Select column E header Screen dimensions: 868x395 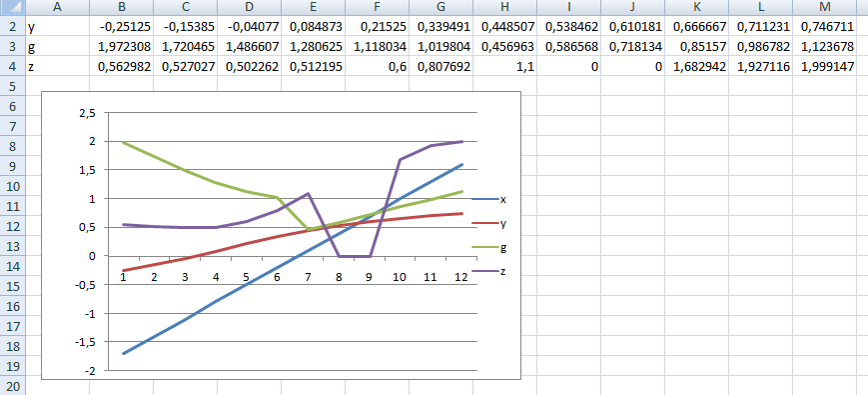(x=314, y=7)
